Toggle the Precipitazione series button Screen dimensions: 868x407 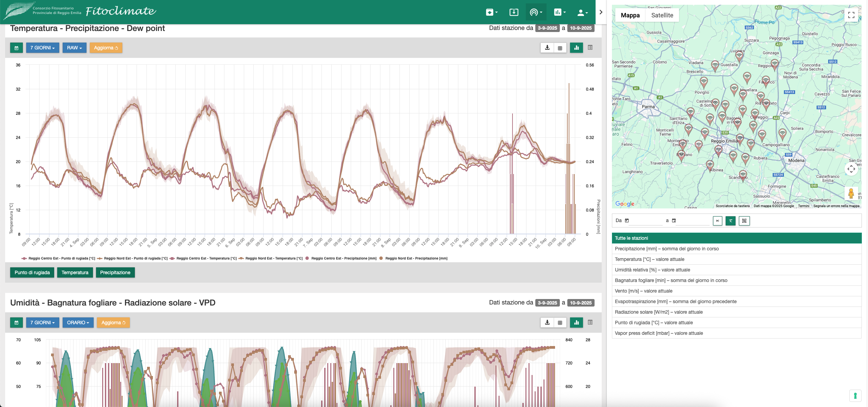[x=115, y=272]
